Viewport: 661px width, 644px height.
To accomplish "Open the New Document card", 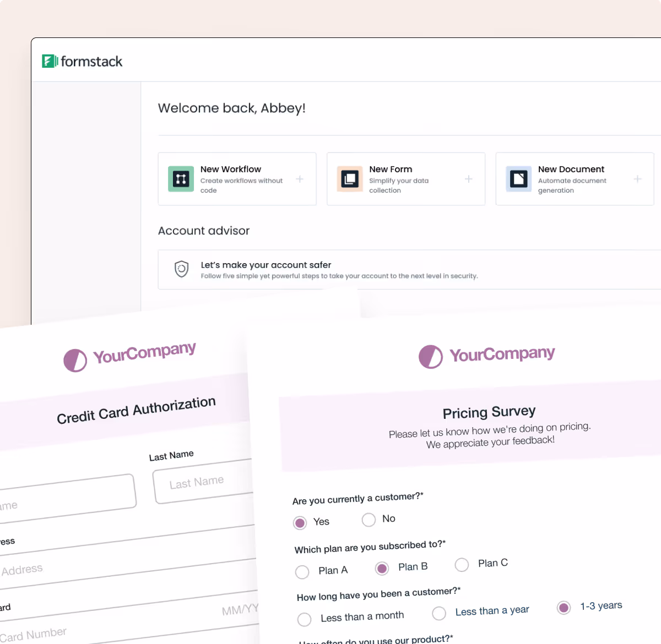I will click(x=575, y=179).
